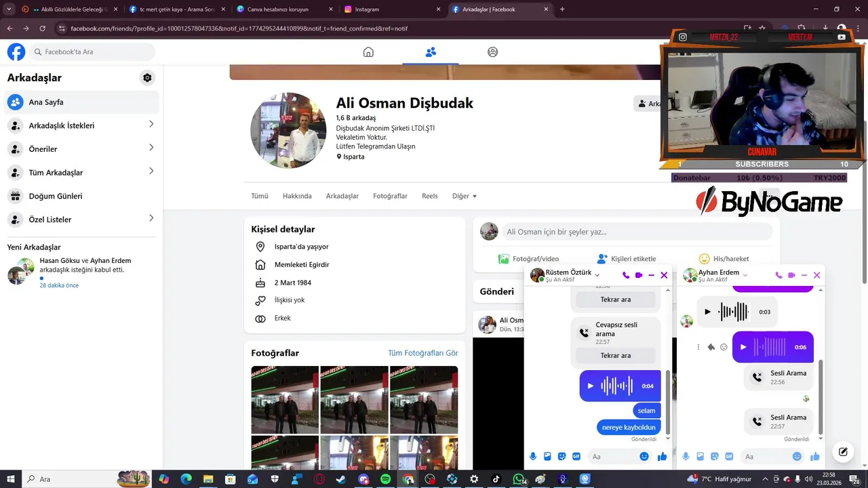
Task: Open the Groups/profile circle icon in top nav
Action: (493, 52)
